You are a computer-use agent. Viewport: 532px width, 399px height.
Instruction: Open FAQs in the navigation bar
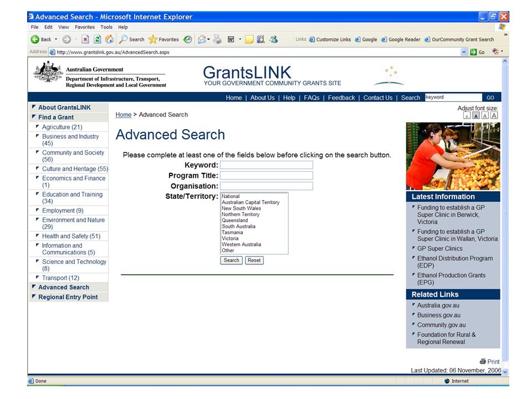311,98
